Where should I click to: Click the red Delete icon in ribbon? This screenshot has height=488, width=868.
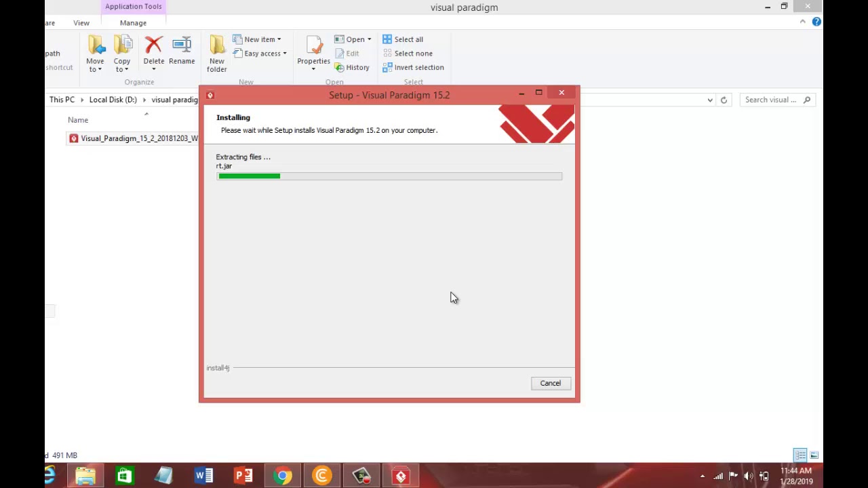pyautogui.click(x=153, y=45)
